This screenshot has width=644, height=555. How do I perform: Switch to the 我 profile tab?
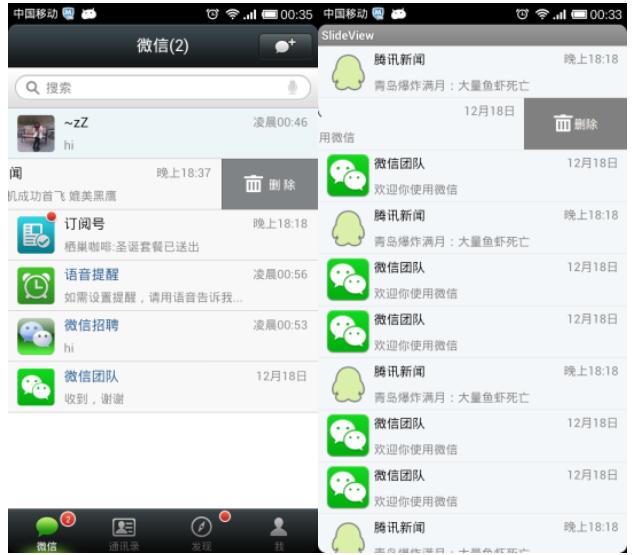[279, 532]
